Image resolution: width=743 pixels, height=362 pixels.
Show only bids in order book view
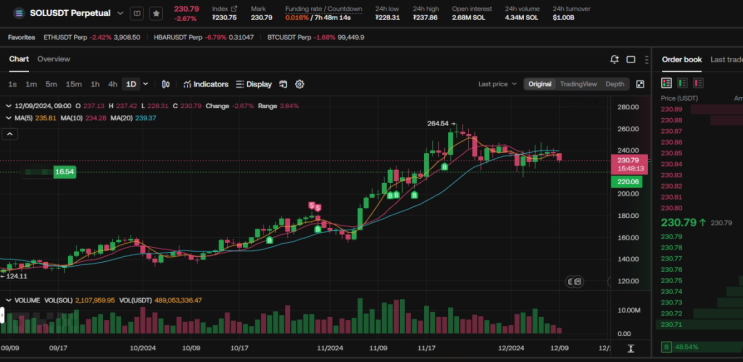682,83
